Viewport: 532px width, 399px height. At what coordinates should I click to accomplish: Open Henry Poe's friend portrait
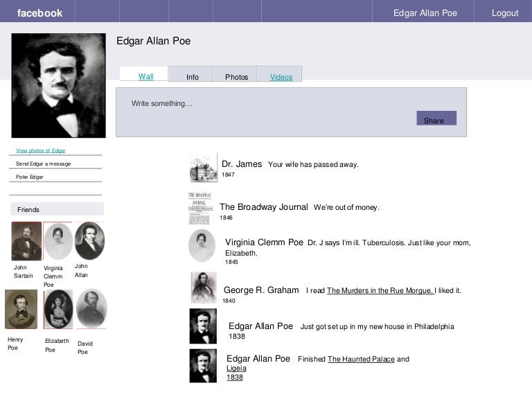click(21, 309)
